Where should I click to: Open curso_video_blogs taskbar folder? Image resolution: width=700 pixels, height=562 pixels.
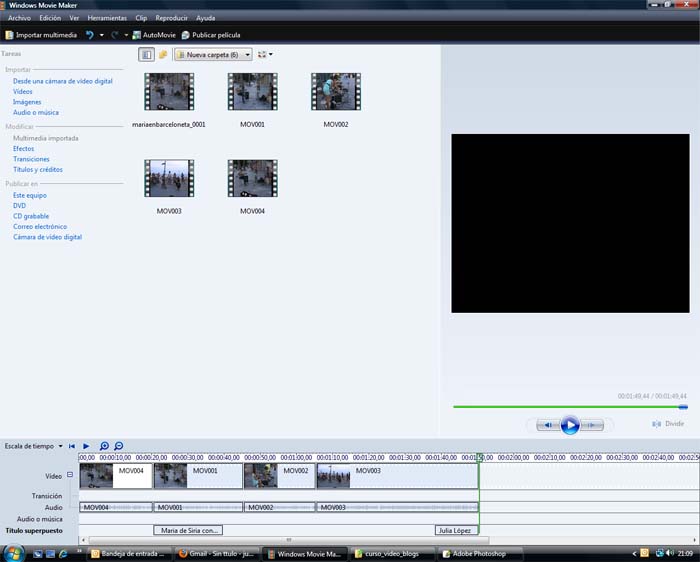tap(392, 554)
